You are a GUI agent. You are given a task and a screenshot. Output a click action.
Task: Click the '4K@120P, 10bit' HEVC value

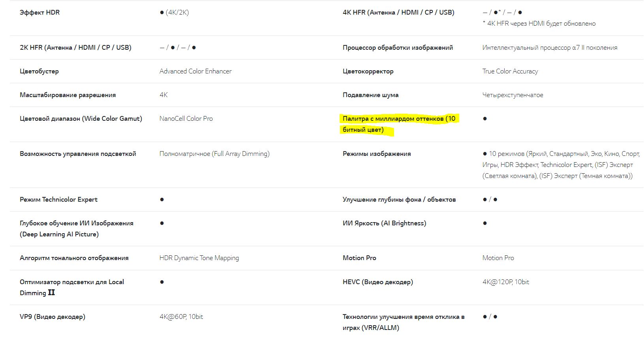click(506, 282)
